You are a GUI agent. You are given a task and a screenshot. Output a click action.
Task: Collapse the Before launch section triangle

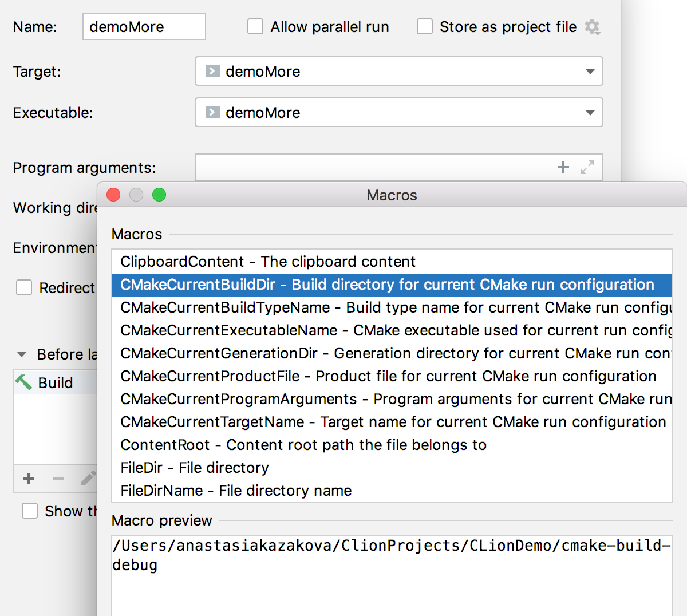coord(22,354)
